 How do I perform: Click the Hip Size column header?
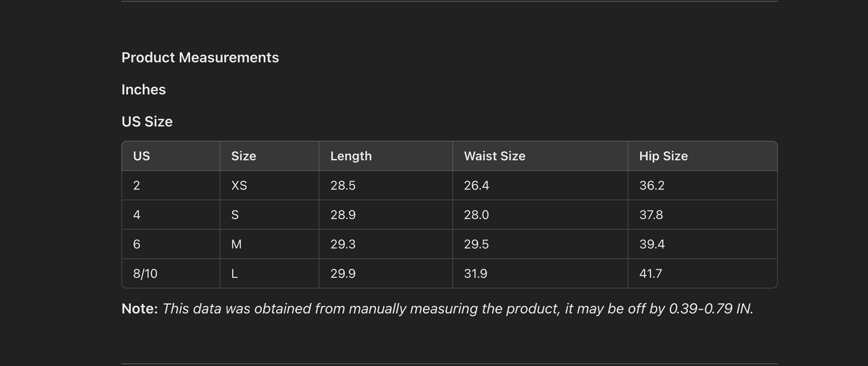point(663,156)
